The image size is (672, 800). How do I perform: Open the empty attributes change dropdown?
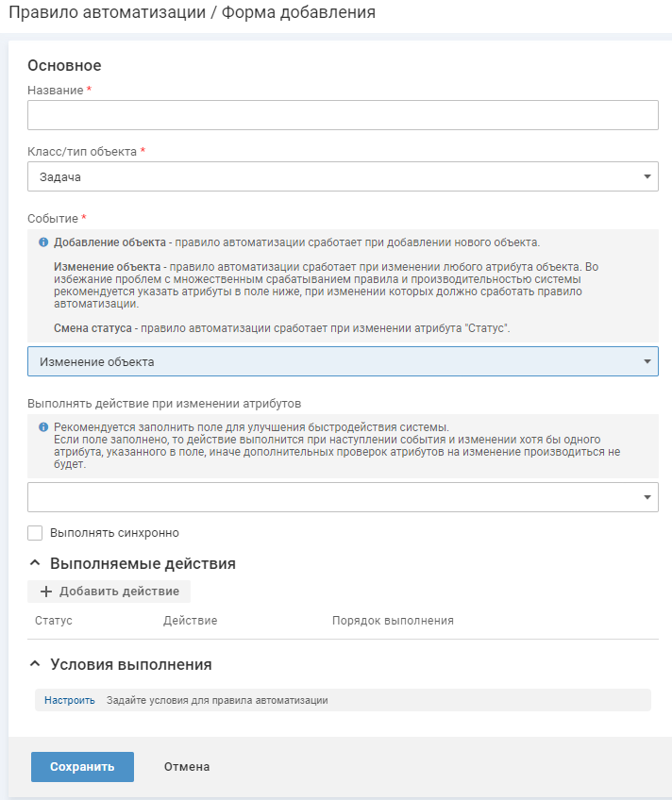pyautogui.click(x=343, y=497)
